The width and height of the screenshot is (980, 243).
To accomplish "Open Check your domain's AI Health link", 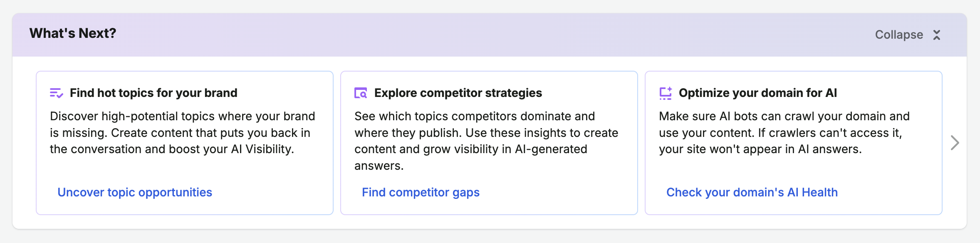I will [x=752, y=192].
